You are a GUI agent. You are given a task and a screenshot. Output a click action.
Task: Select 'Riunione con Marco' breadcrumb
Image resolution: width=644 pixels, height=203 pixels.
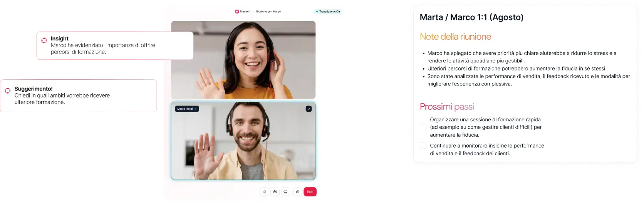pyautogui.click(x=268, y=12)
